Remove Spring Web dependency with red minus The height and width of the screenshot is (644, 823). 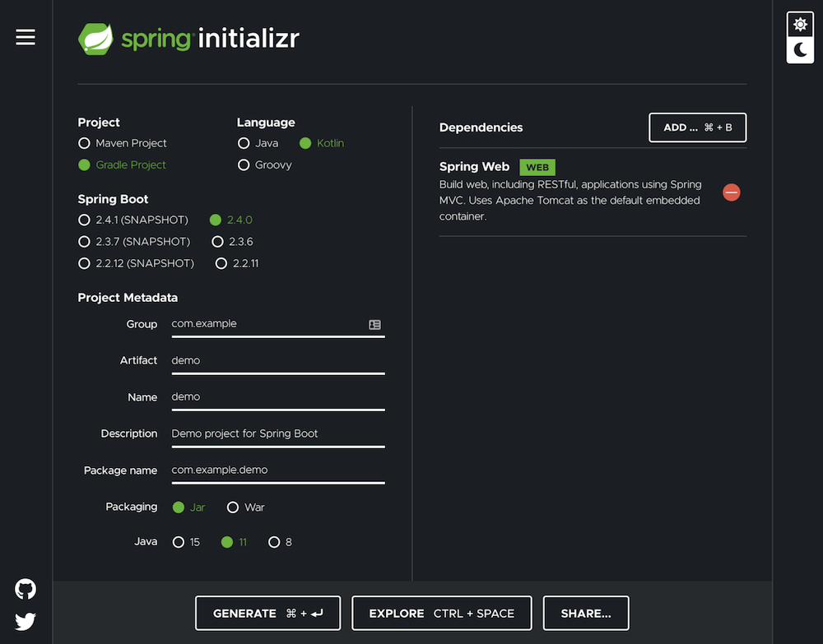tap(731, 192)
